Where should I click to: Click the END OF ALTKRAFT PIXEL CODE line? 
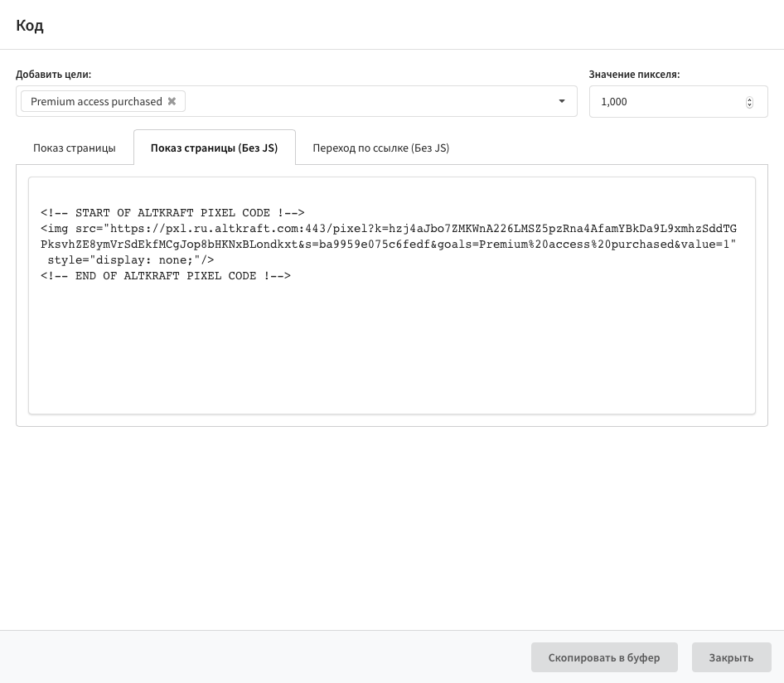[x=166, y=275]
